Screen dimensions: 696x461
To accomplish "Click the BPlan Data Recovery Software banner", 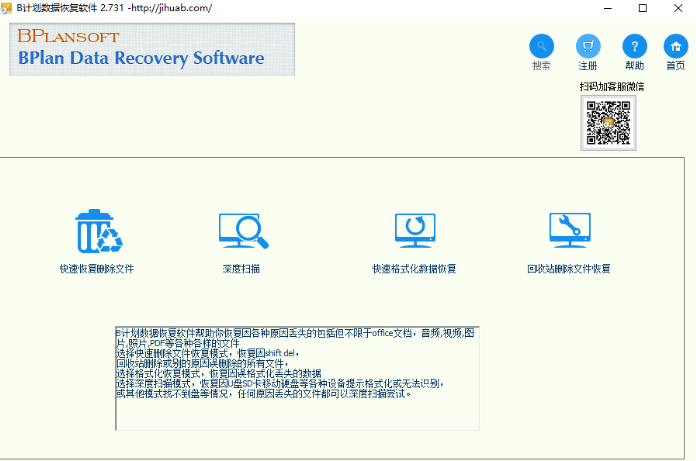I will coord(152,49).
